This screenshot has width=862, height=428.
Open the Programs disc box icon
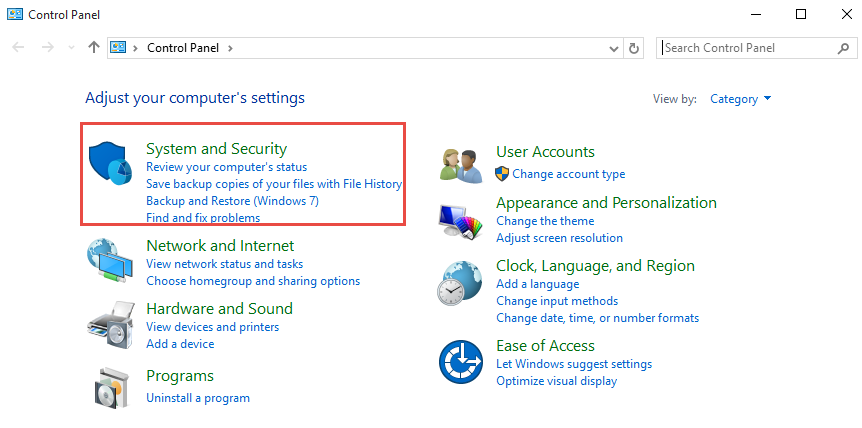pos(112,386)
